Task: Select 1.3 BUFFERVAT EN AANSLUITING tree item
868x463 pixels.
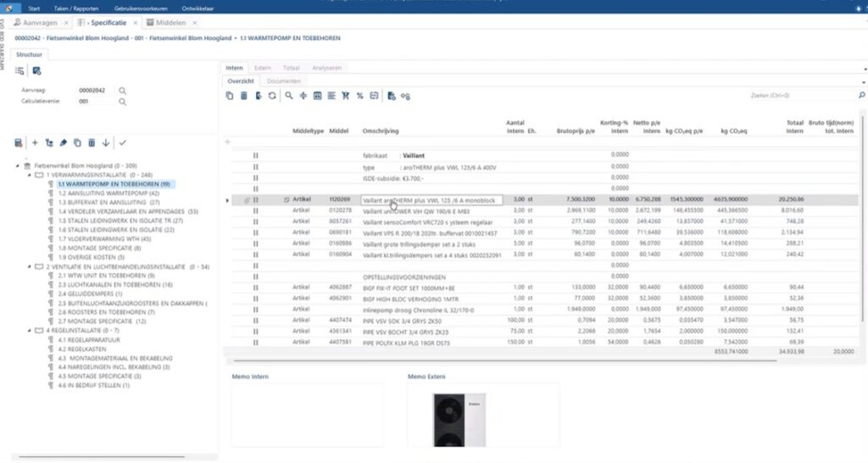Action: coord(108,202)
